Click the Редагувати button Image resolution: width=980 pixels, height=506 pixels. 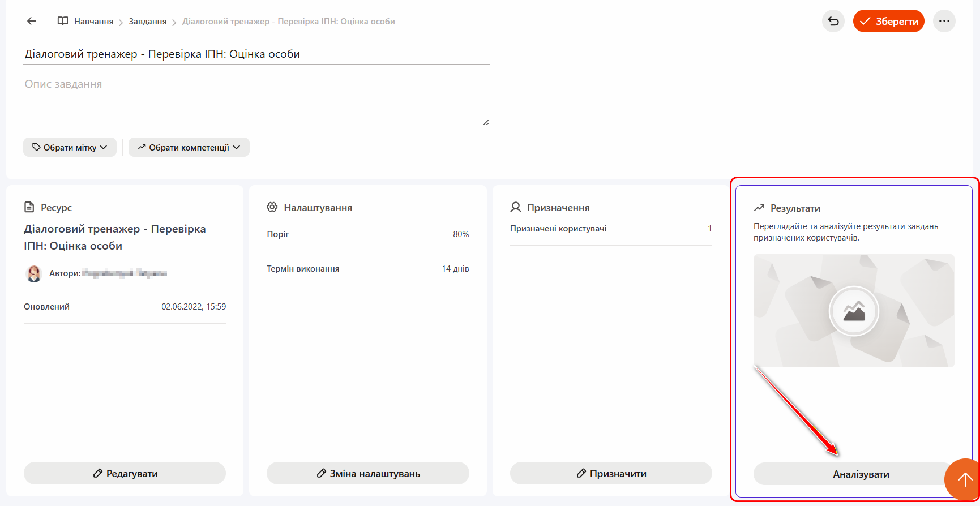pos(125,473)
